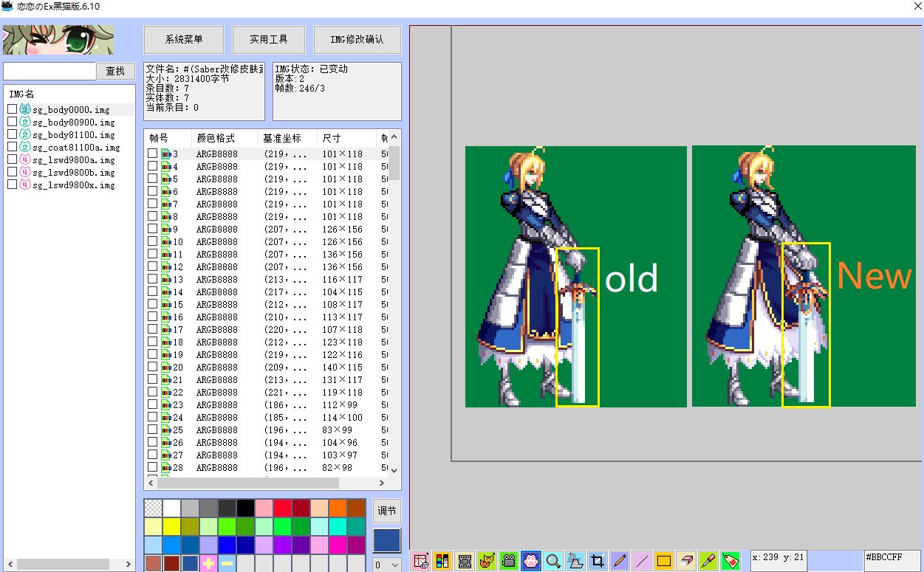Tick the checkbox for sg_body0000.img

point(12,109)
